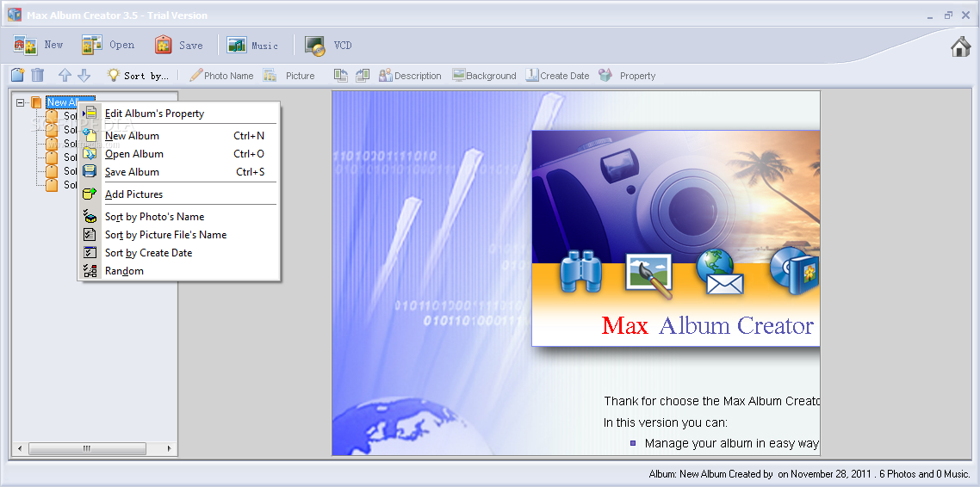980x487 pixels.
Task: Click the Photo Name pencil tool
Action: pos(221,76)
